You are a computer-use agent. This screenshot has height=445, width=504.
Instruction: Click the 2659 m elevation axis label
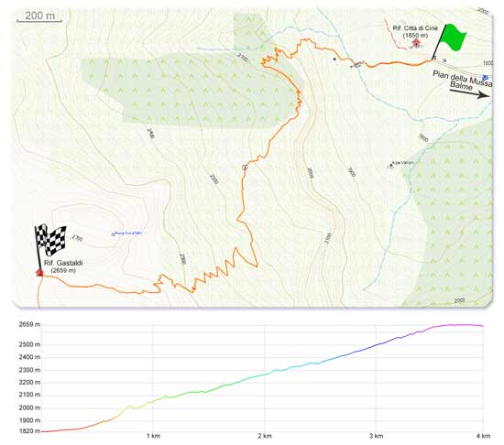(x=29, y=325)
